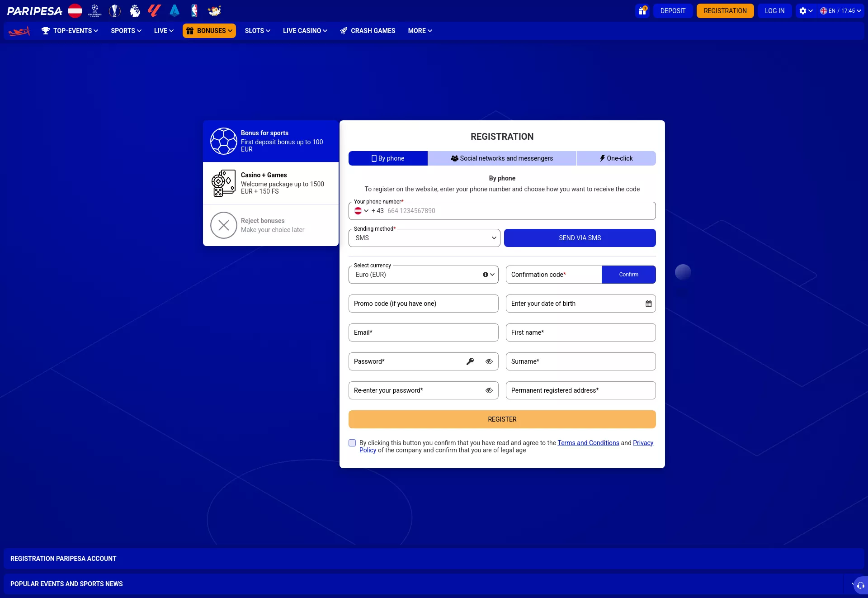The height and width of the screenshot is (598, 868).
Task: Toggle Re-enter password visibility eye
Action: 489,390
